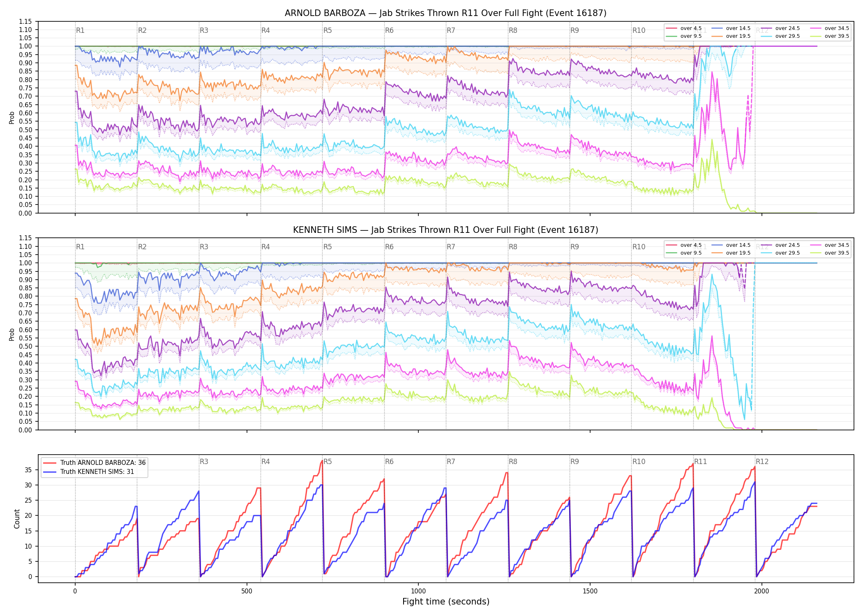Click R1 round marker in Sims chart
The image size is (863, 616).
pos(80,247)
